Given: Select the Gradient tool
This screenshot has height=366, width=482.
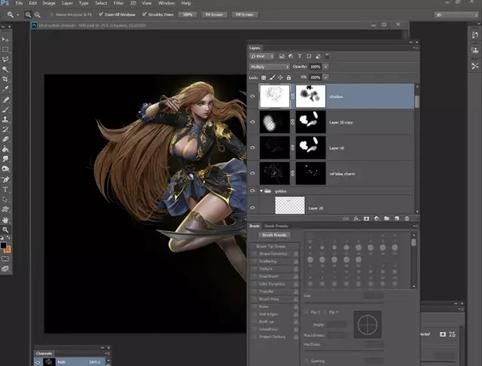Looking at the screenshot, I should tap(5, 149).
